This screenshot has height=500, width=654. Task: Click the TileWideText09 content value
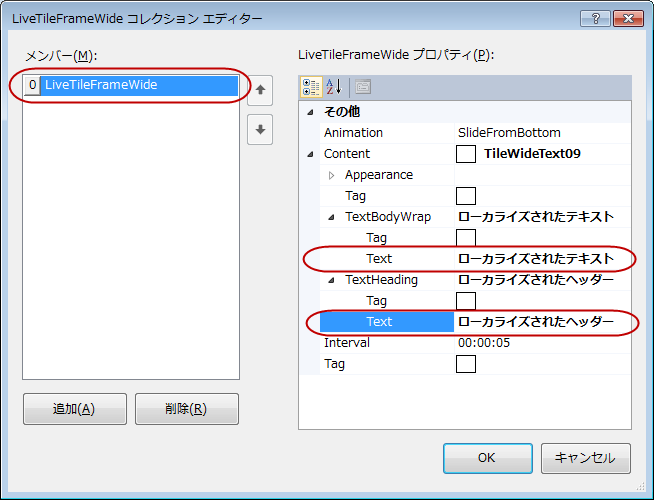coord(532,153)
